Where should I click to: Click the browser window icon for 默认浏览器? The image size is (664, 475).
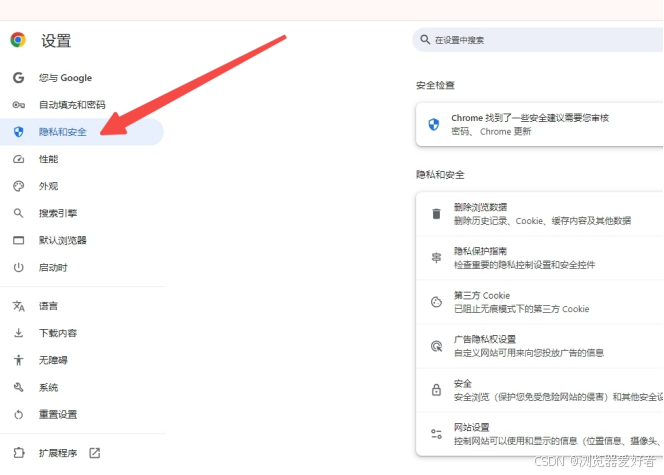click(18, 240)
